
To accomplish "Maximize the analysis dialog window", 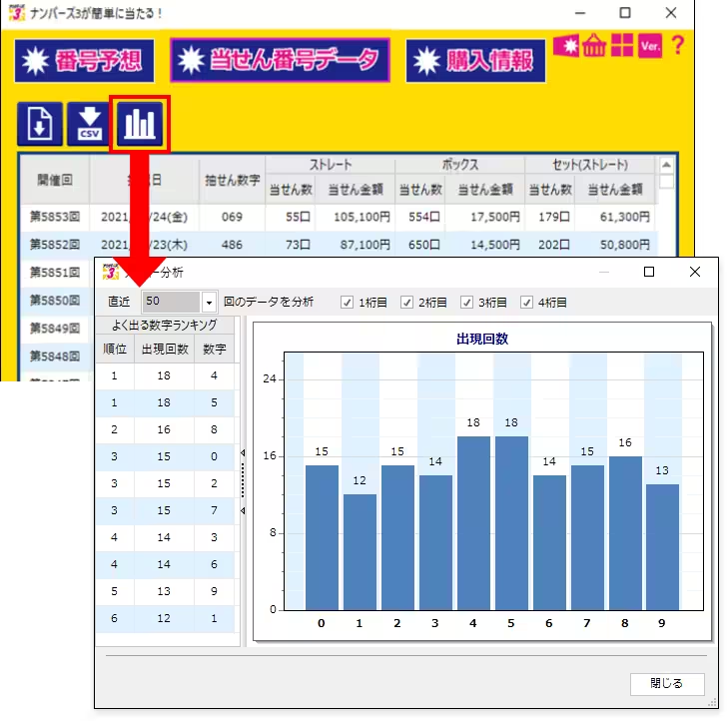I will pos(649,272).
